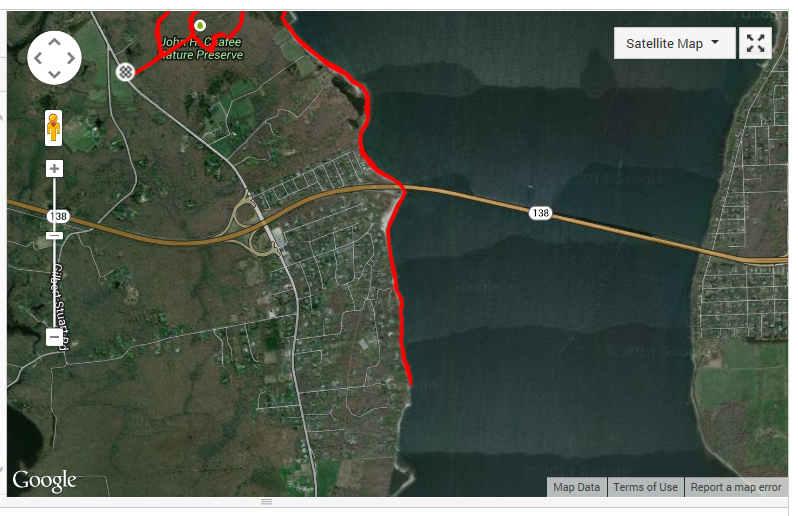
Task: Open the Map Data link
Action: (x=577, y=487)
